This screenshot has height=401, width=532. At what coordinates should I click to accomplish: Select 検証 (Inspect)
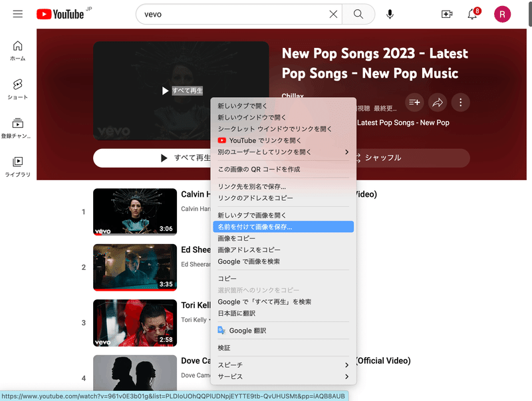click(283, 348)
